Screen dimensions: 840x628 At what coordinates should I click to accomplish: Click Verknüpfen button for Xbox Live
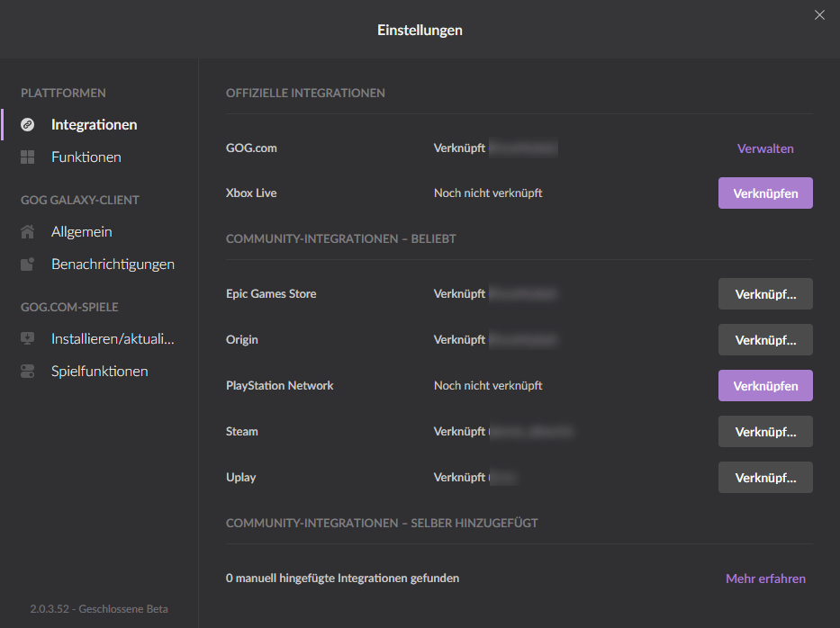tap(765, 193)
